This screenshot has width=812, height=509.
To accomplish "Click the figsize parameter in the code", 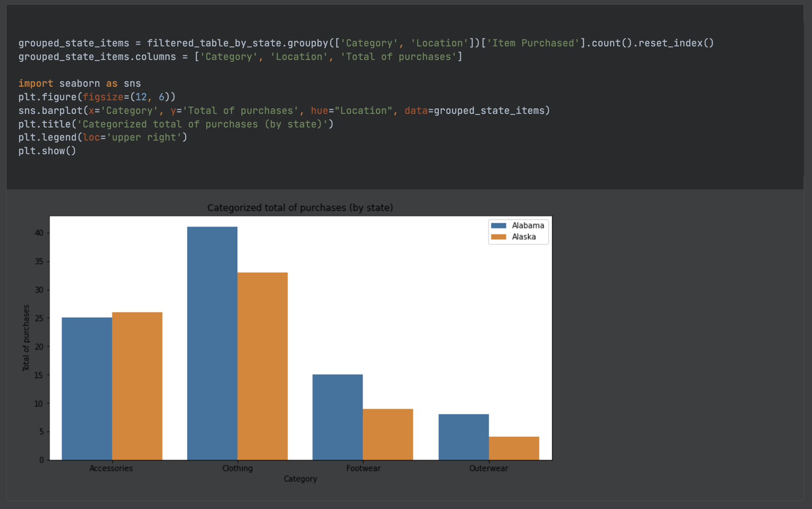I will point(104,97).
